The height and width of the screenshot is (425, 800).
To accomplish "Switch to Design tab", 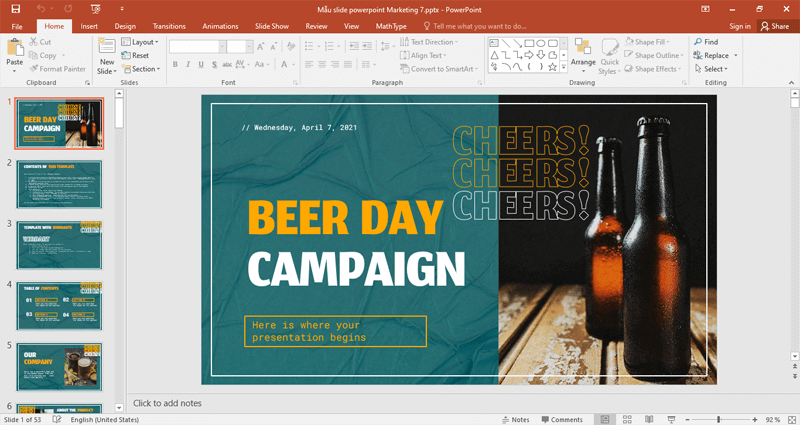I will click(x=125, y=26).
